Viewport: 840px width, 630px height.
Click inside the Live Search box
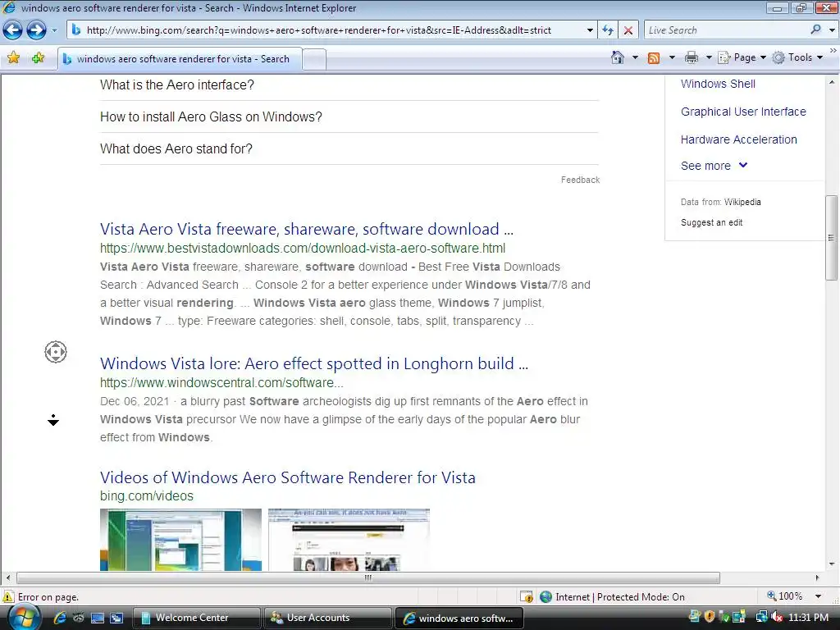click(x=726, y=30)
